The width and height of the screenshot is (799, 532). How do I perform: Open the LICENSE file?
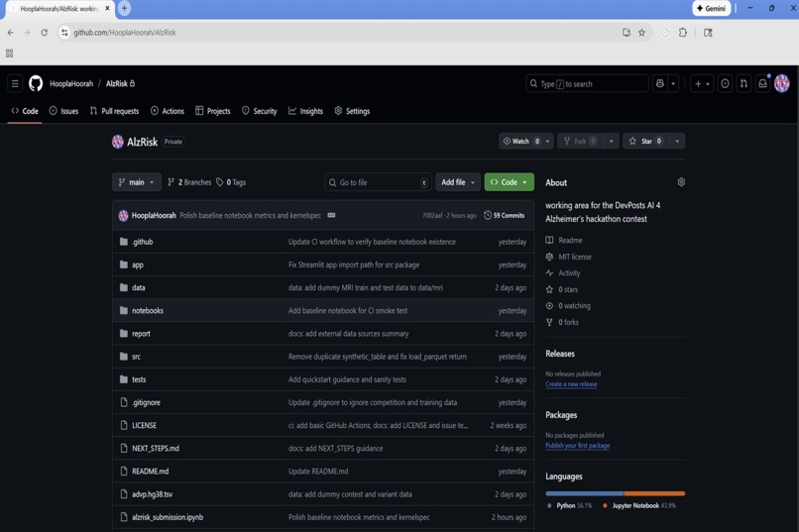click(x=144, y=425)
